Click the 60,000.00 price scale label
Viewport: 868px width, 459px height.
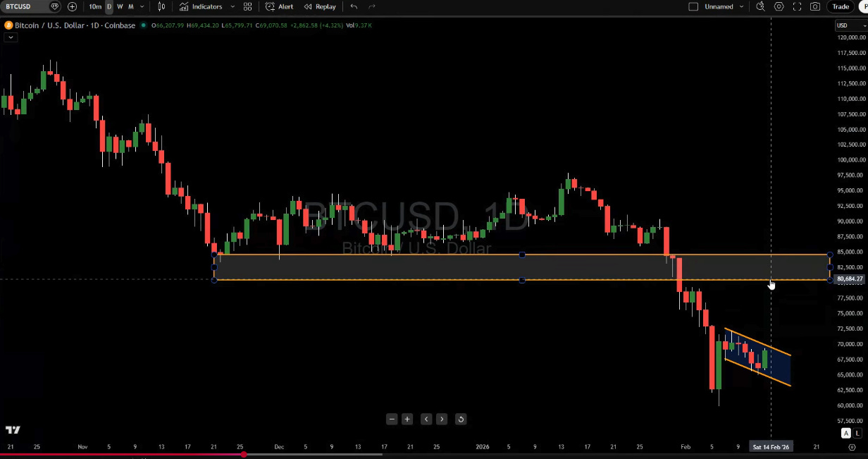[851, 405]
